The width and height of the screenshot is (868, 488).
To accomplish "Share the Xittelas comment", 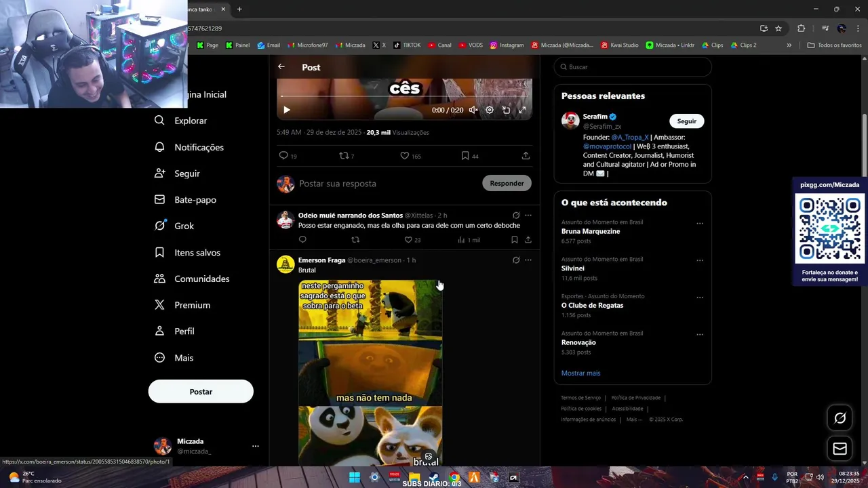I will tap(528, 240).
